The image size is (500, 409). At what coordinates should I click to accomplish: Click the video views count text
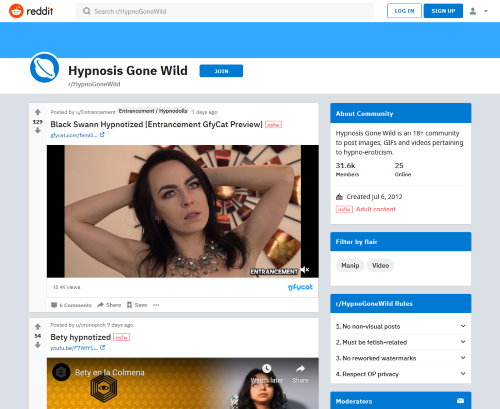coord(67,287)
